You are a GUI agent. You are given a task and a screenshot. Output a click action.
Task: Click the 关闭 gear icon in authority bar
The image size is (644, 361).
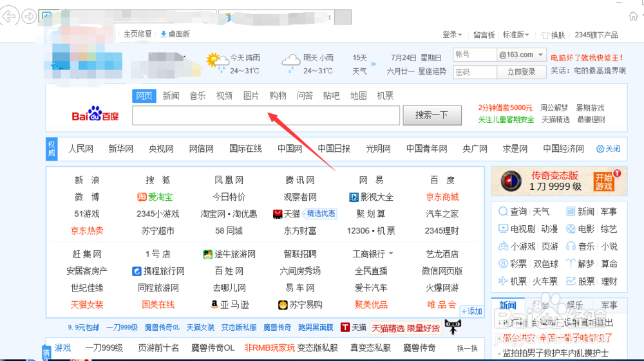pos(600,149)
